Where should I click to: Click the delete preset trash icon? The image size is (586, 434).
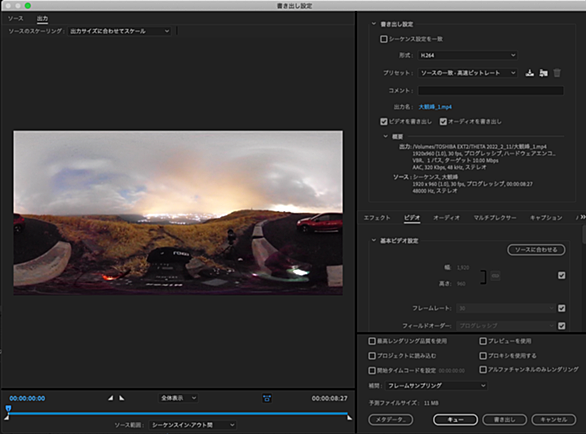[557, 73]
